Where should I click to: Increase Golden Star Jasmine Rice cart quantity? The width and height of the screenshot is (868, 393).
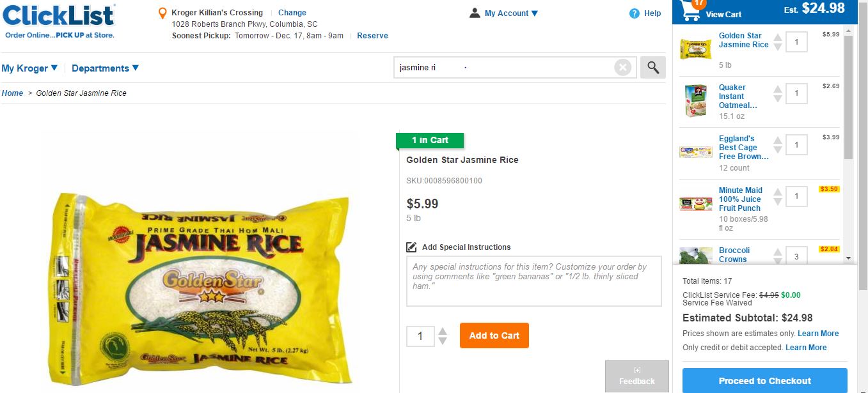tap(778, 37)
